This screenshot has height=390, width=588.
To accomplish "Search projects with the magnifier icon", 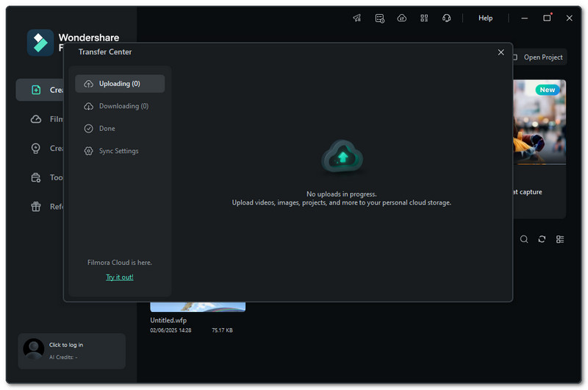I will (x=524, y=239).
